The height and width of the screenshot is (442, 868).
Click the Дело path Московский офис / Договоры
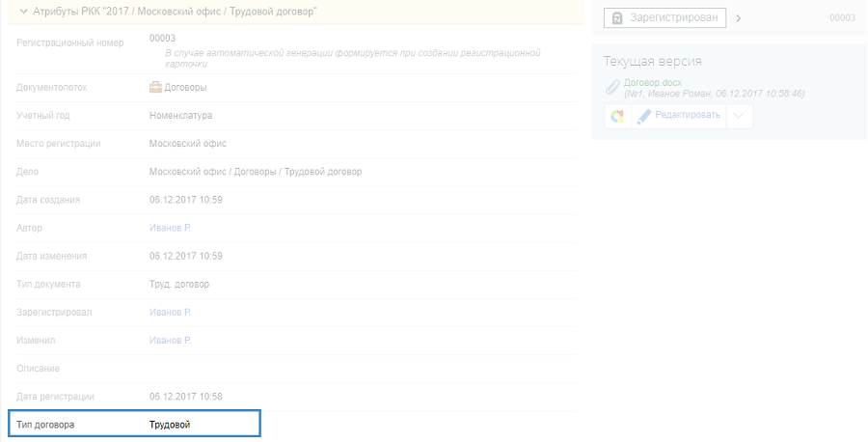pyautogui.click(x=256, y=172)
